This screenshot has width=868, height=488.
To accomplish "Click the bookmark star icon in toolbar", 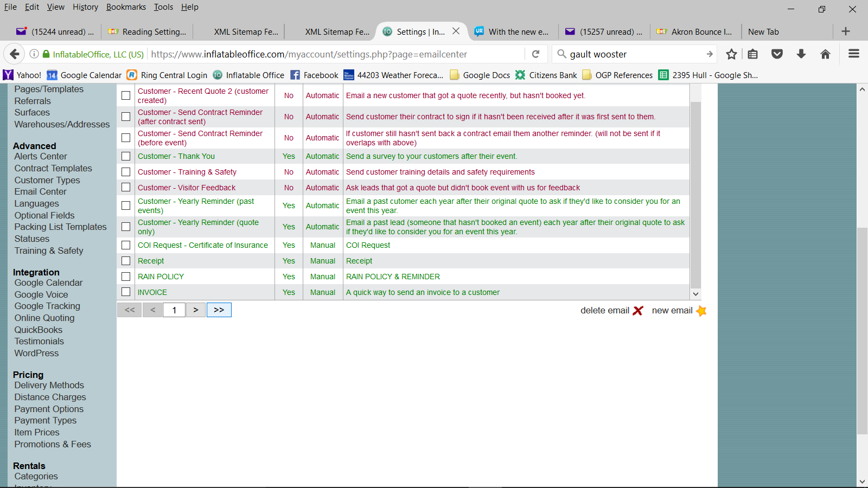I will pyautogui.click(x=731, y=54).
